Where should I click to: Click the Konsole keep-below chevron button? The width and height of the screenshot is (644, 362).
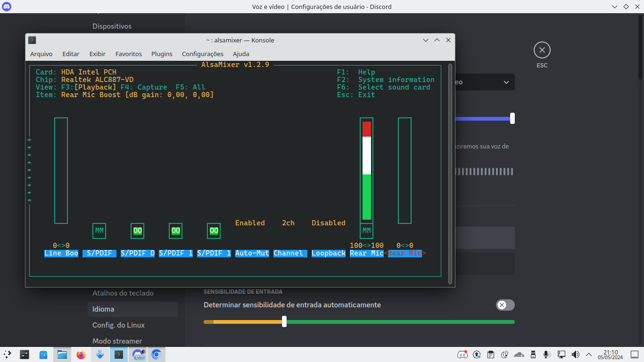(x=426, y=40)
